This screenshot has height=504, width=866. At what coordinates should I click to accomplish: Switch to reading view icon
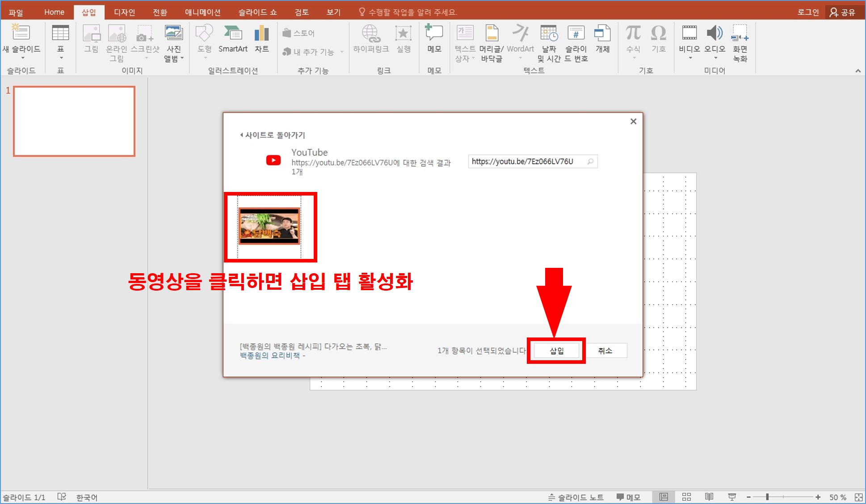(x=709, y=497)
